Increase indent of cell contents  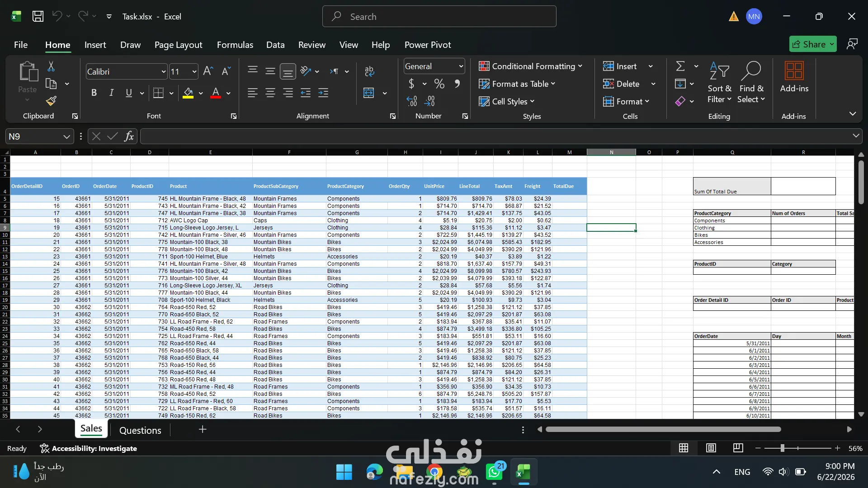[323, 93]
